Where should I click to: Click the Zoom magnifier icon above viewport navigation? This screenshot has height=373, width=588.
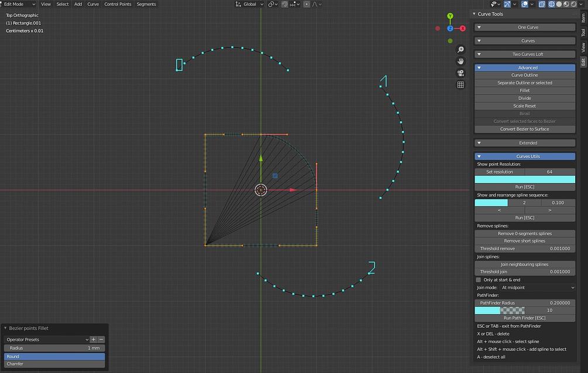pos(460,50)
